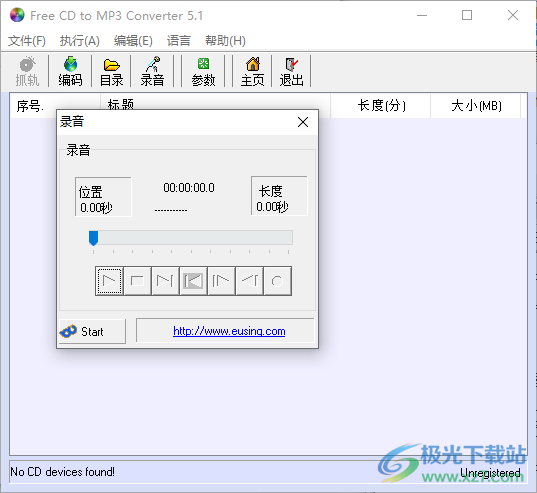
Task: Click the 00:00:00.0 time display
Action: (x=189, y=188)
